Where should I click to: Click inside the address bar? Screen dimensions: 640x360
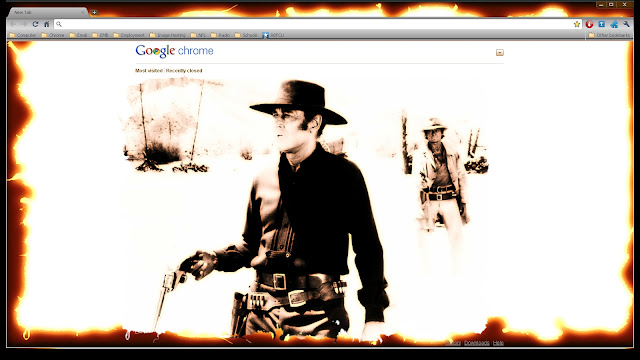pos(318,24)
